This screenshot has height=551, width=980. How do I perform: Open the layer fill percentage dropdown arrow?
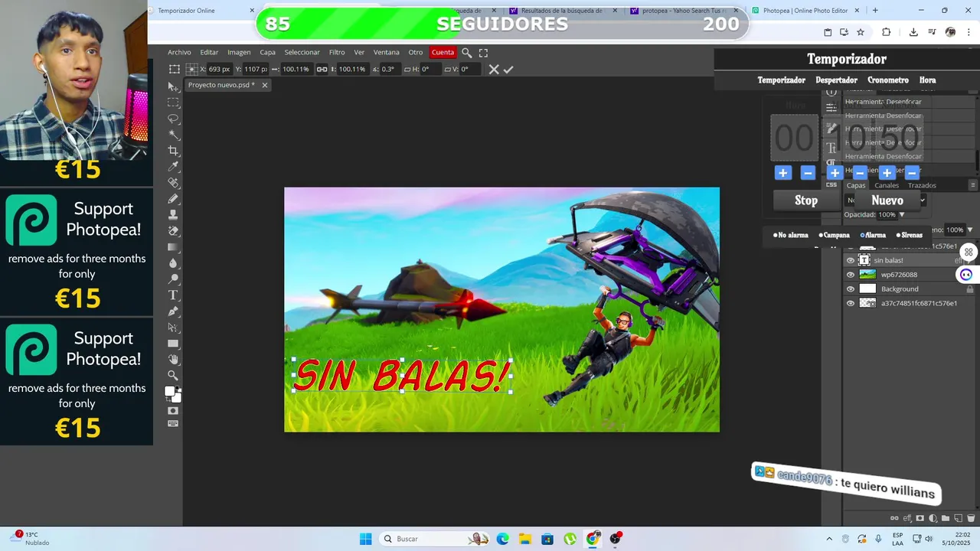pyautogui.click(x=970, y=230)
